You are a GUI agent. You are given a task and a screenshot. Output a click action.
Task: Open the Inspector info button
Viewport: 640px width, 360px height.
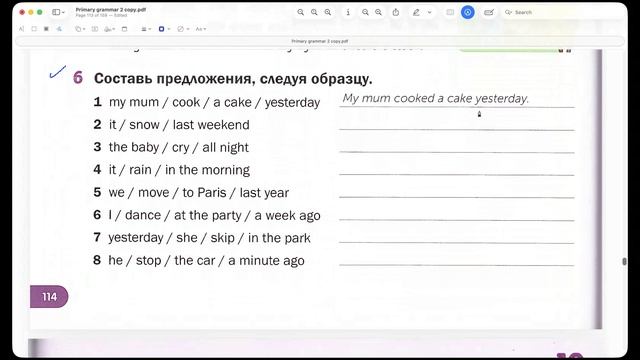pyautogui.click(x=348, y=12)
